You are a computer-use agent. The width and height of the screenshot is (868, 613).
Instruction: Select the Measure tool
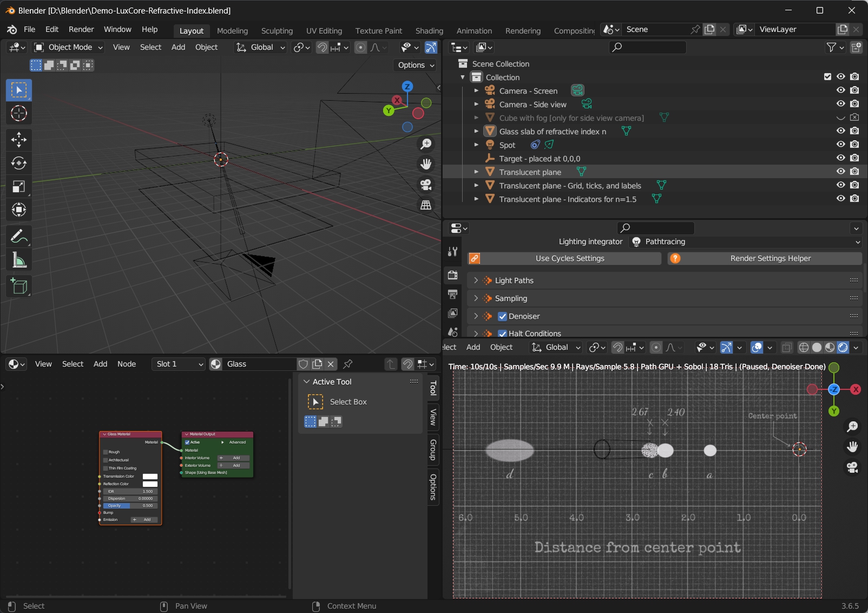(x=19, y=260)
